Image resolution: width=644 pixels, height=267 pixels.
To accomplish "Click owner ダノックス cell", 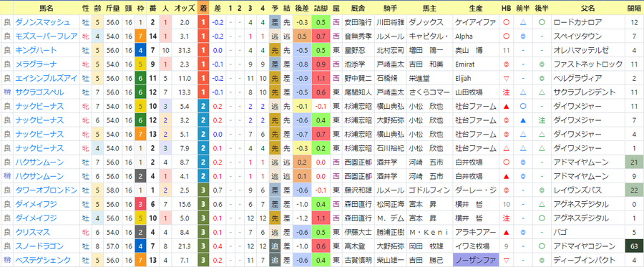I will [x=430, y=22].
